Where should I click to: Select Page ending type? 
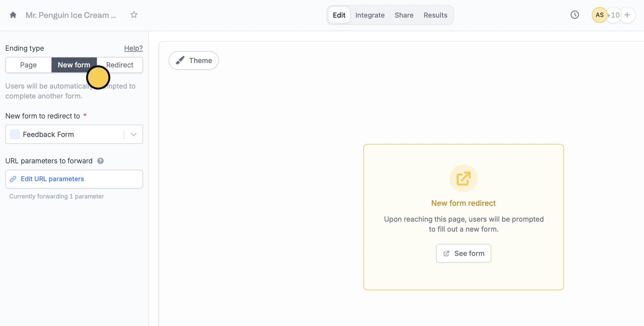[x=28, y=65]
